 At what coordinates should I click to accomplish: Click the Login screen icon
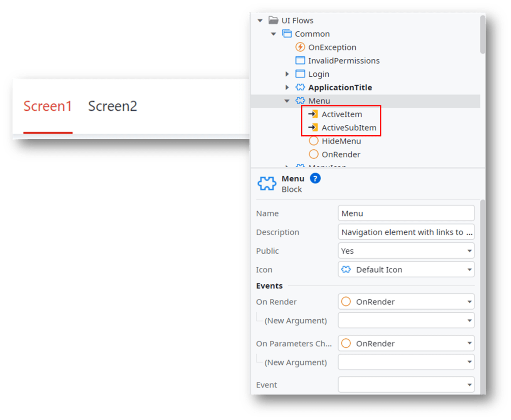(x=300, y=74)
